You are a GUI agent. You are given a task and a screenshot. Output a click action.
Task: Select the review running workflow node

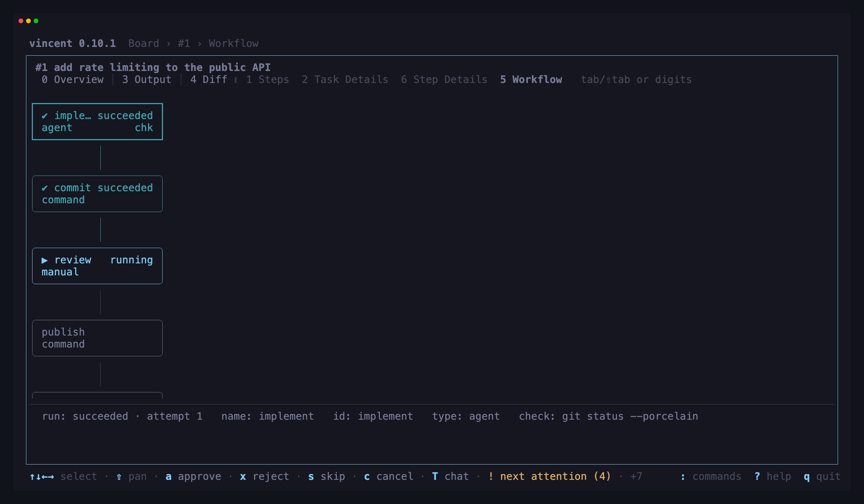click(x=97, y=266)
